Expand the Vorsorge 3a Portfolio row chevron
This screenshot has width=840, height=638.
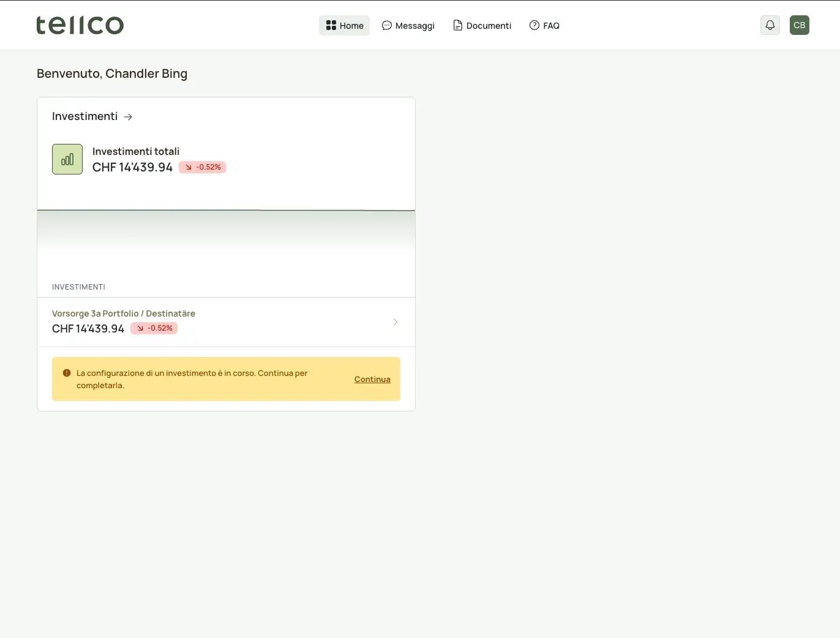click(x=396, y=322)
